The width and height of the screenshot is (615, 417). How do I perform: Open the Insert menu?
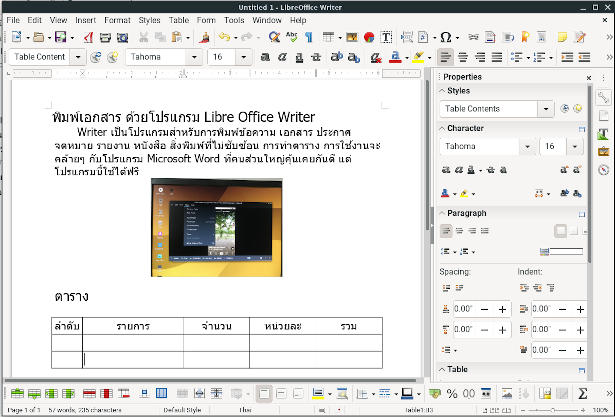tap(86, 20)
